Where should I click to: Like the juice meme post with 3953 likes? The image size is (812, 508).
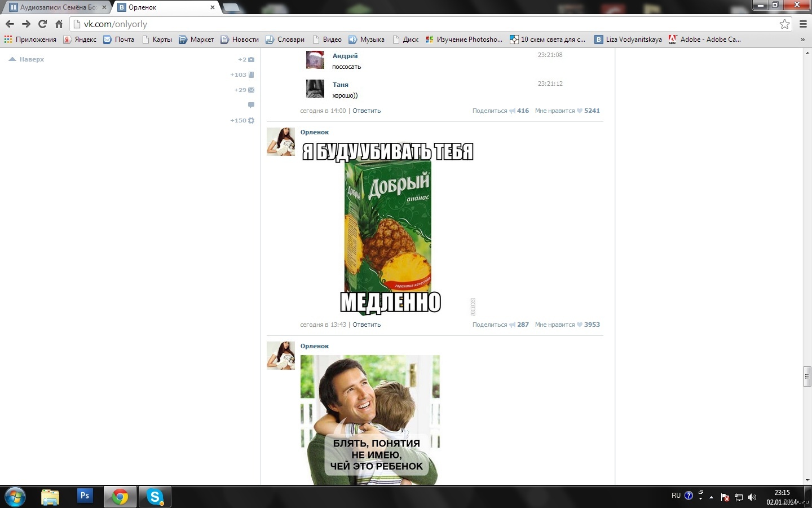tap(579, 325)
